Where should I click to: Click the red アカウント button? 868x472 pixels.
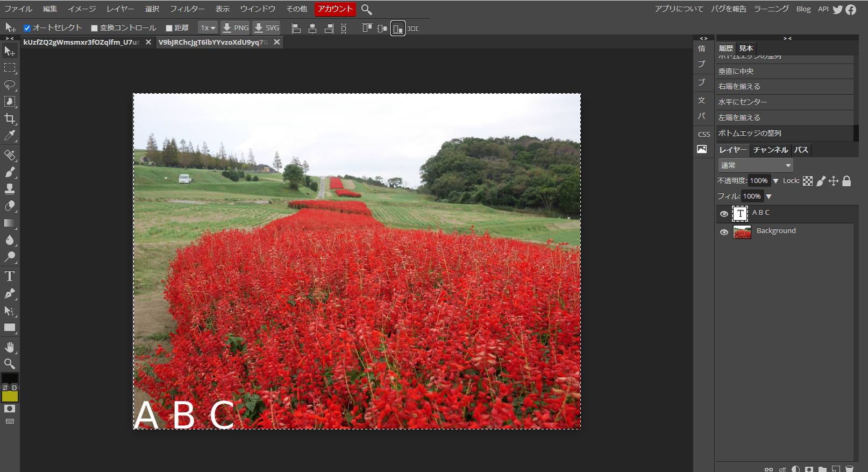(x=335, y=9)
